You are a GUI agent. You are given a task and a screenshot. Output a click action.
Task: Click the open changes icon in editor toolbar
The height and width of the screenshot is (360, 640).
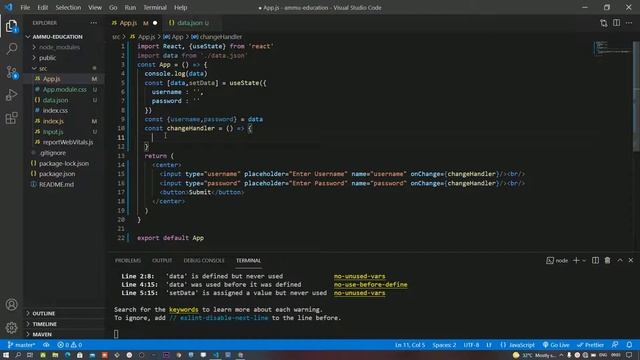pos(604,23)
